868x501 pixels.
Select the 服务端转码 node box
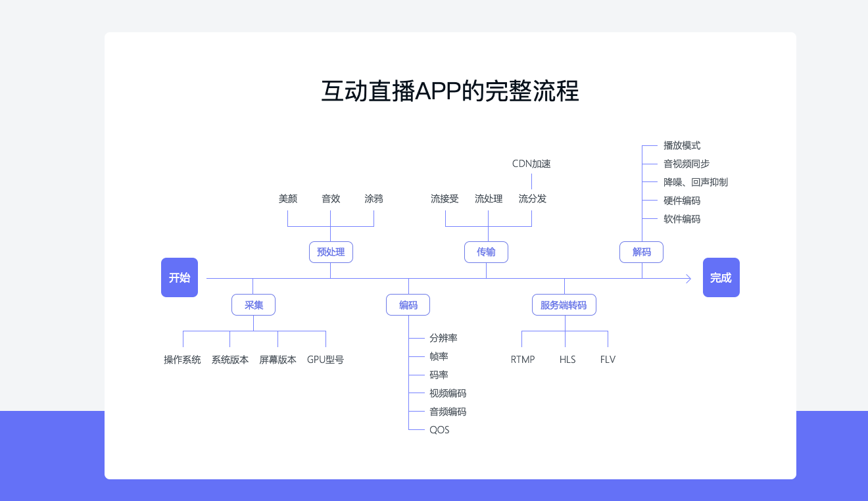coord(564,305)
